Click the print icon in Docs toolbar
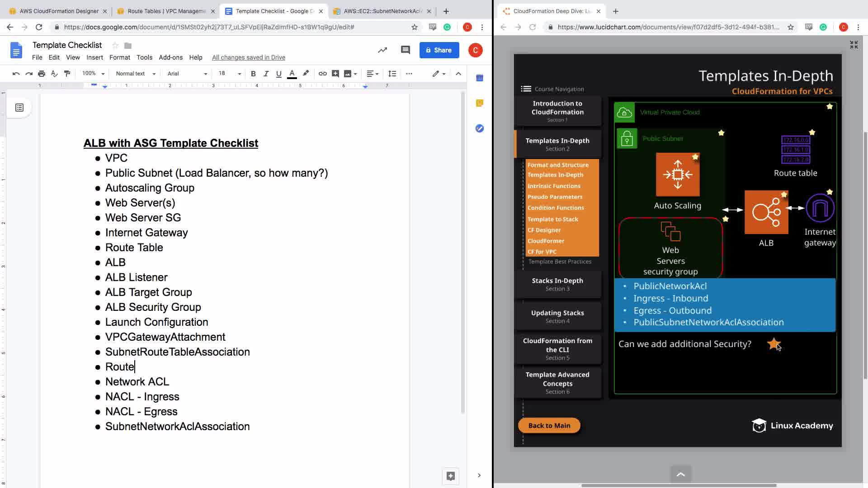Screen dimensions: 868x488 click(42, 74)
